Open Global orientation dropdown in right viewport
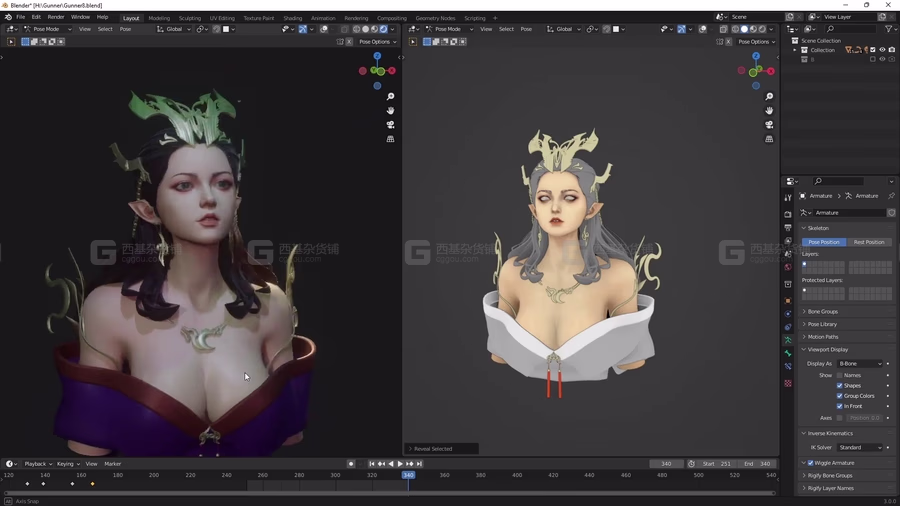Screen dimensions: 900x506 coord(563,29)
